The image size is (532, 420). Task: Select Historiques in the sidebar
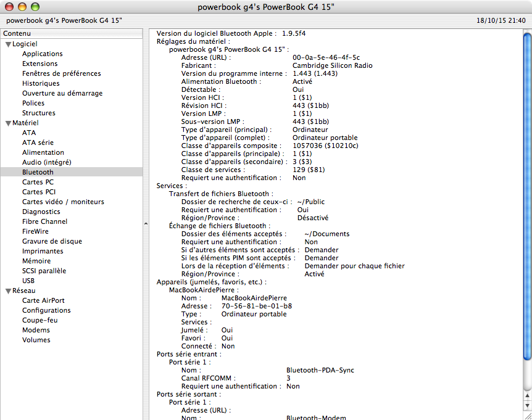(x=41, y=83)
